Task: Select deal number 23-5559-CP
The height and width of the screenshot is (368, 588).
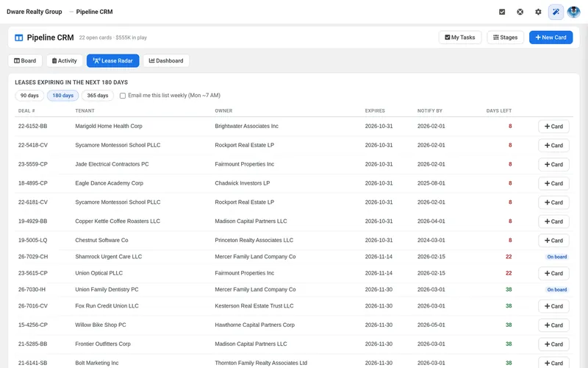Action: (32, 164)
